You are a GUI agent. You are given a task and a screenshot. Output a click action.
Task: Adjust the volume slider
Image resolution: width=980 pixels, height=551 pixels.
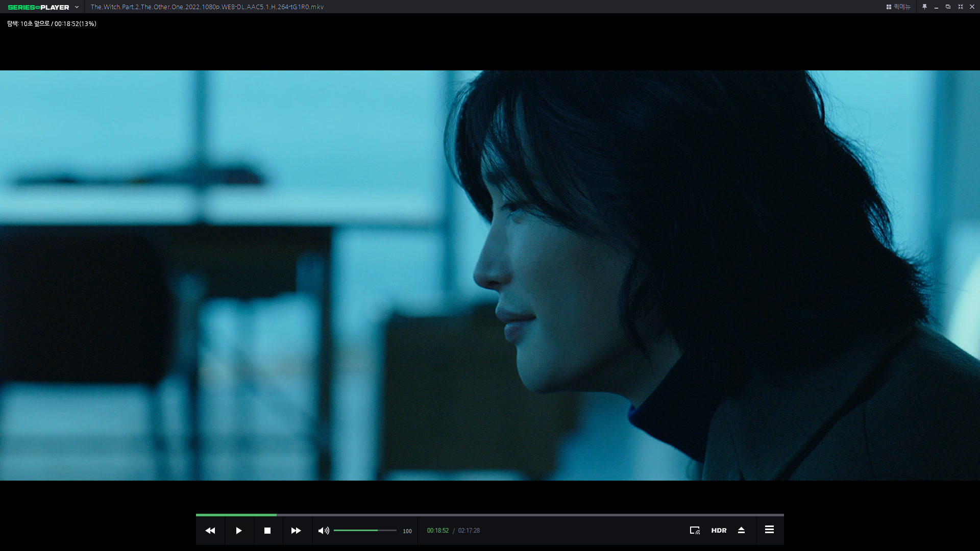(x=365, y=531)
